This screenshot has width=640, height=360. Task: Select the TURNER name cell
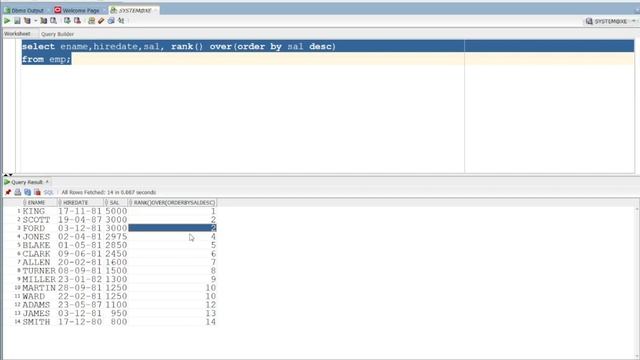click(x=39, y=271)
